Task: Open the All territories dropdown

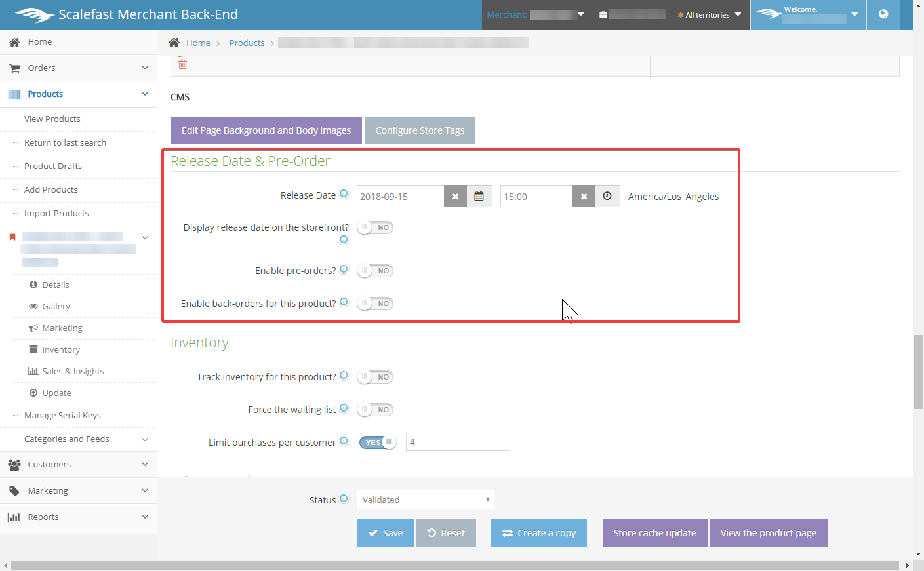Action: (x=710, y=15)
